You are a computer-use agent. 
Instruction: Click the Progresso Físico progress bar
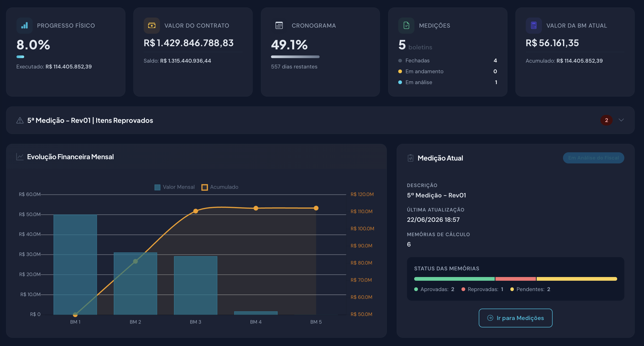tap(20, 57)
